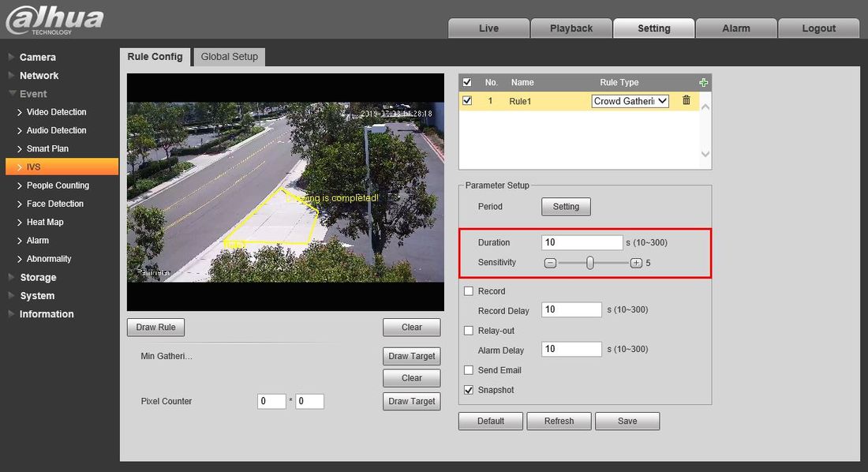Increase sensitivity with the plus icon
Screen dimensions: 868x472
tap(636, 263)
